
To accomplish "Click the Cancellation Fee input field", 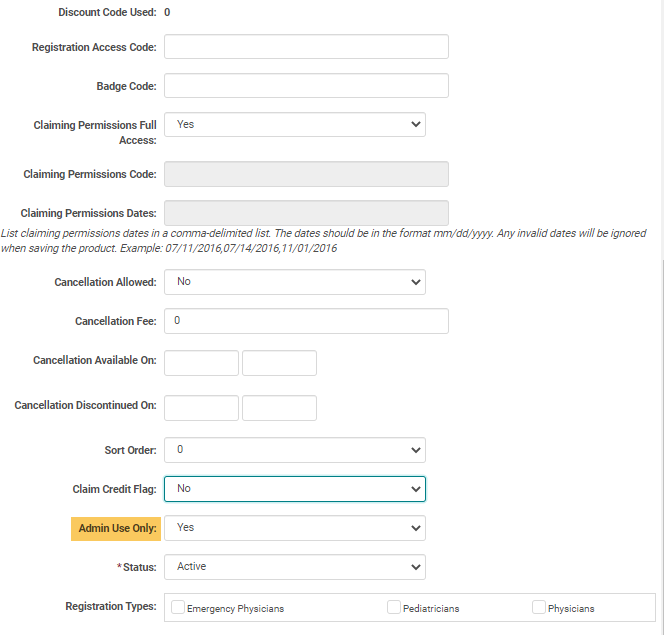I will 306,321.
